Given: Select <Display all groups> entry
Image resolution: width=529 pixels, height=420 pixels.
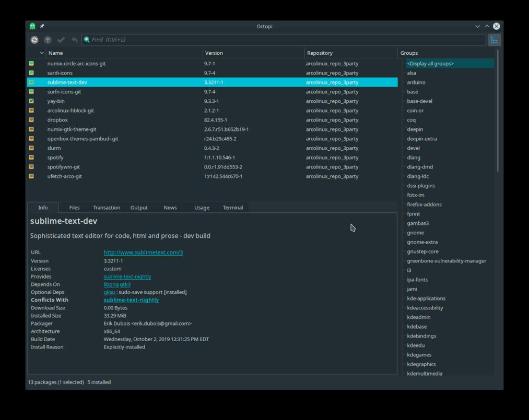Looking at the screenshot, I should pos(450,63).
